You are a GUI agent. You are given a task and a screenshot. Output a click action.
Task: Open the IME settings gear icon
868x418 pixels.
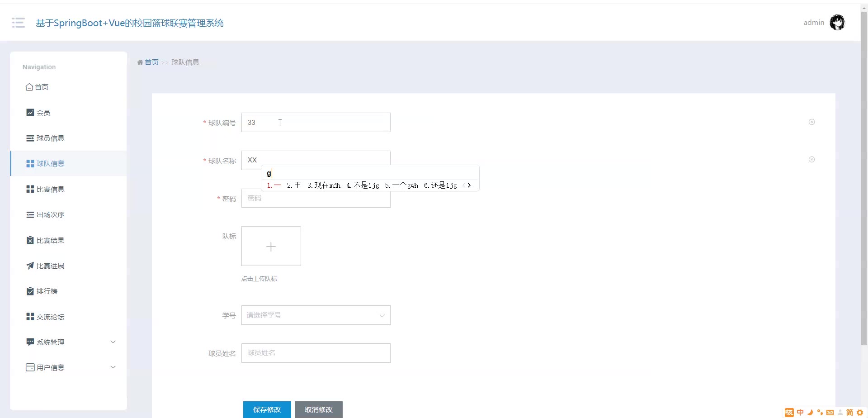pyautogui.click(x=860, y=412)
